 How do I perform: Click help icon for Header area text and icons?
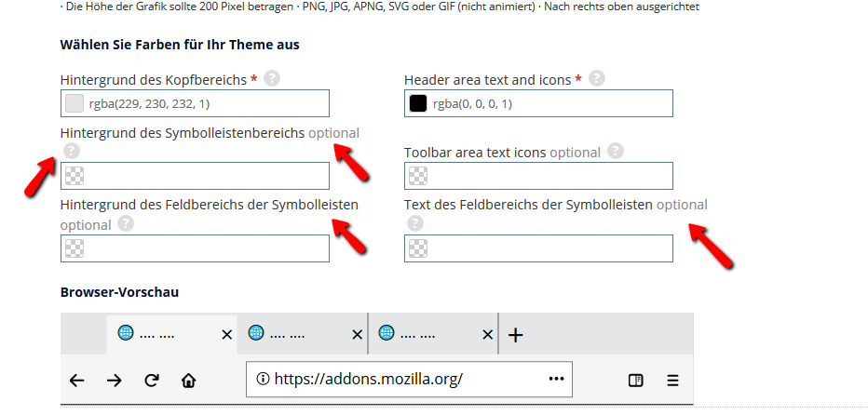point(596,78)
